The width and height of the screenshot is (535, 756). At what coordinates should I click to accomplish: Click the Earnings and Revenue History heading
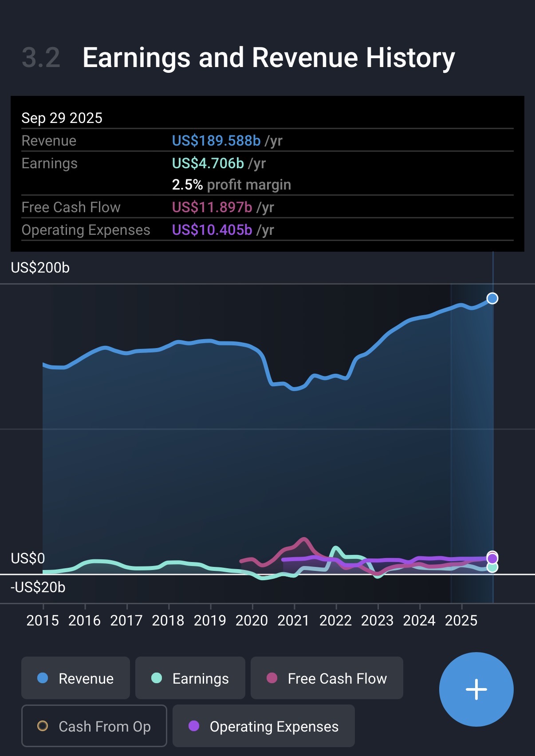click(268, 58)
